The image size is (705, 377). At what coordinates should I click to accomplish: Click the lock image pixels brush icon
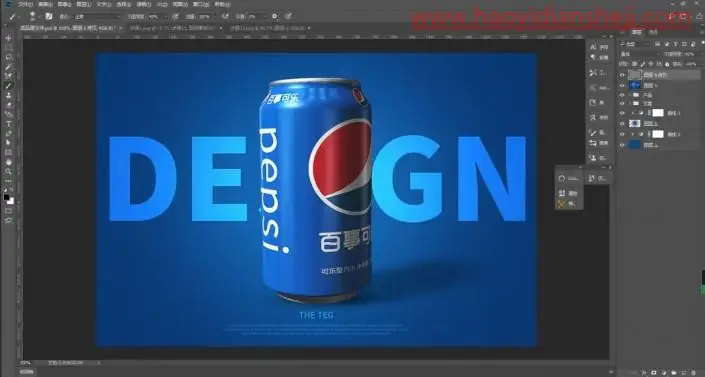click(643, 64)
